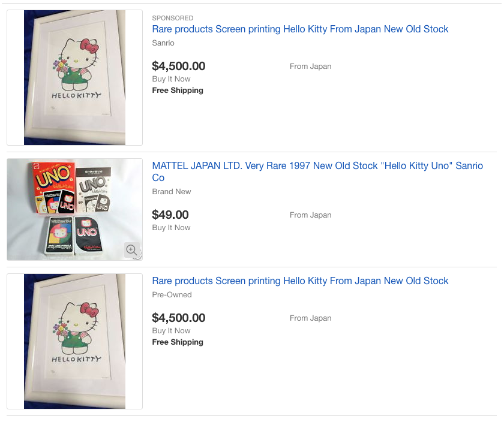Click the Brand New condition label
The image size is (504, 422).
click(172, 192)
